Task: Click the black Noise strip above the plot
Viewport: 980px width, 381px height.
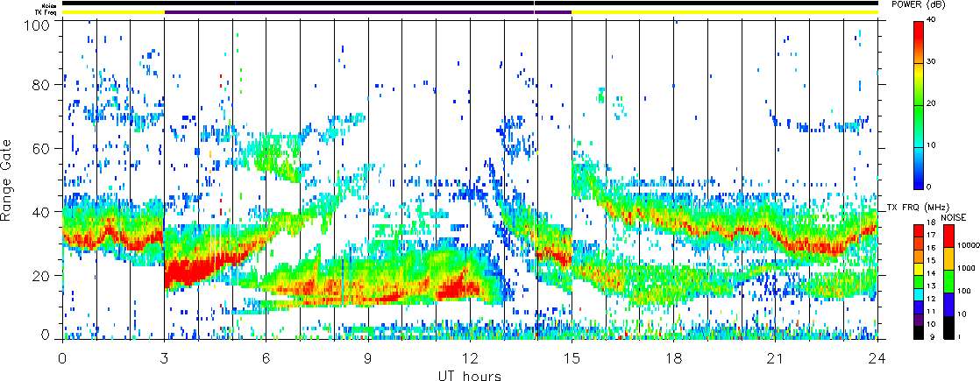Action: point(470,4)
